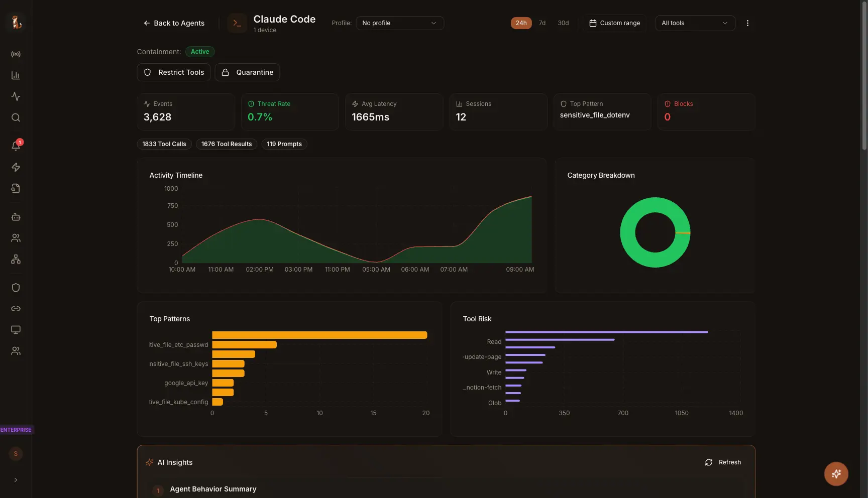Click the Threat Rate 0.7% card

(290, 112)
